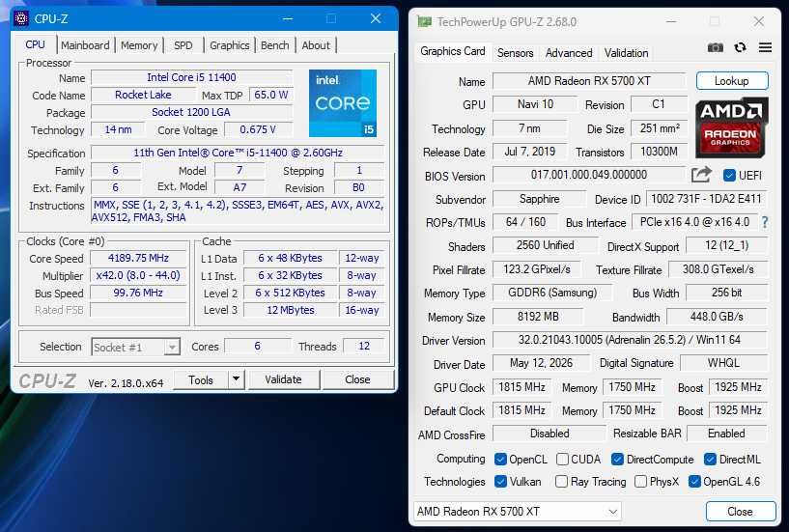Click the Tools button in CPU-Z
This screenshot has height=532, width=789.
pyautogui.click(x=201, y=380)
